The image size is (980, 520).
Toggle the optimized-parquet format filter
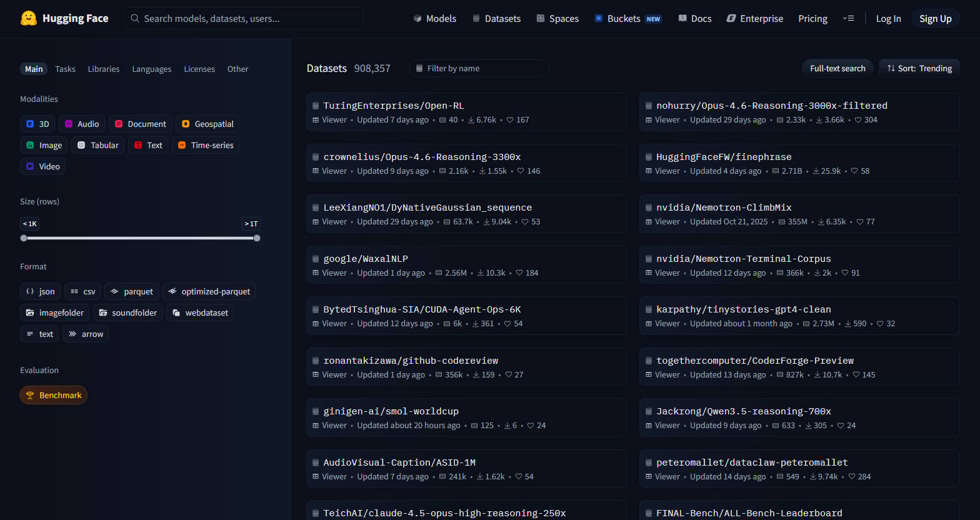[x=209, y=291]
